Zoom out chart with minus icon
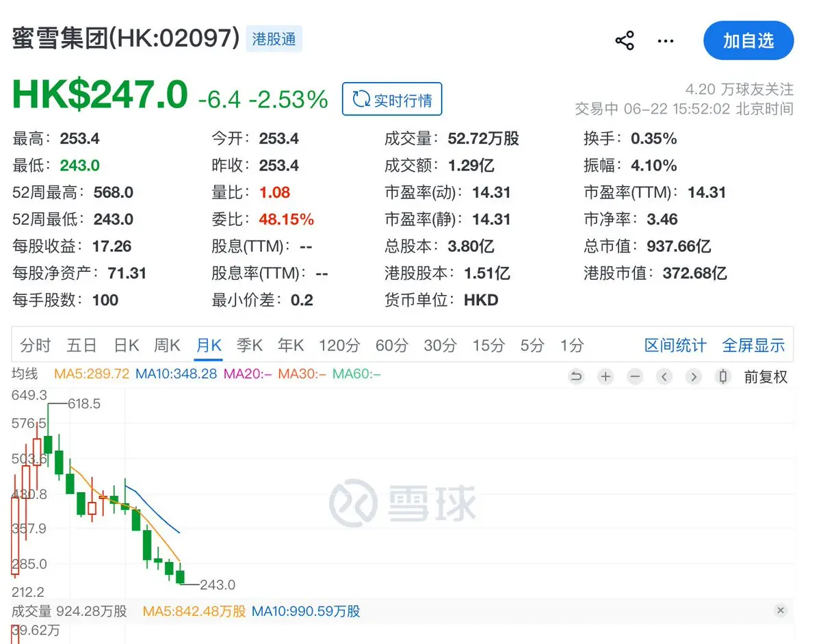Viewport: 821px width, 644px height. click(635, 376)
